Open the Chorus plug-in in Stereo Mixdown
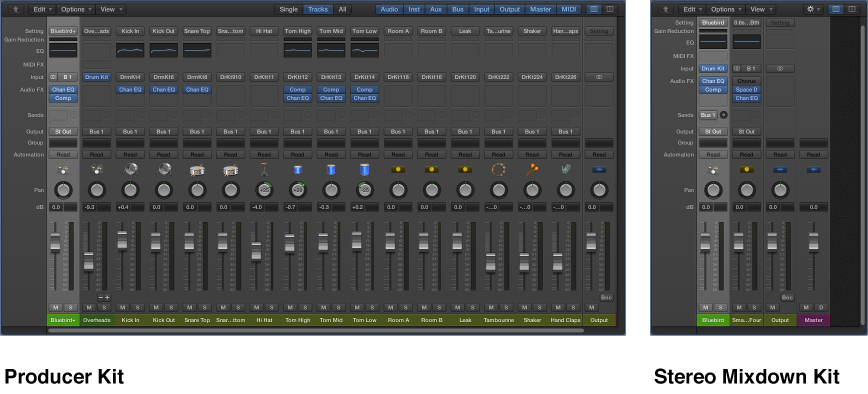868x394 pixels. click(x=746, y=81)
